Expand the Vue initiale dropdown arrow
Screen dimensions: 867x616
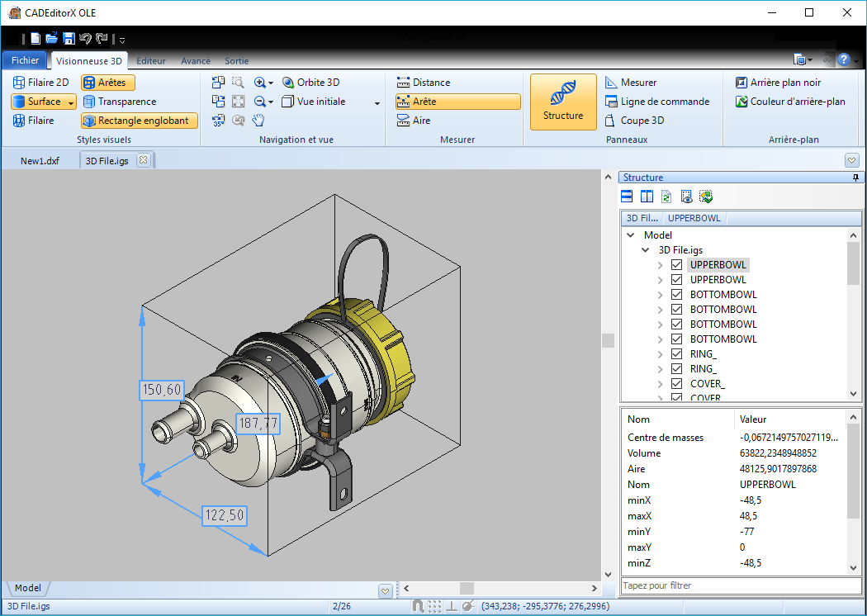pyautogui.click(x=377, y=102)
